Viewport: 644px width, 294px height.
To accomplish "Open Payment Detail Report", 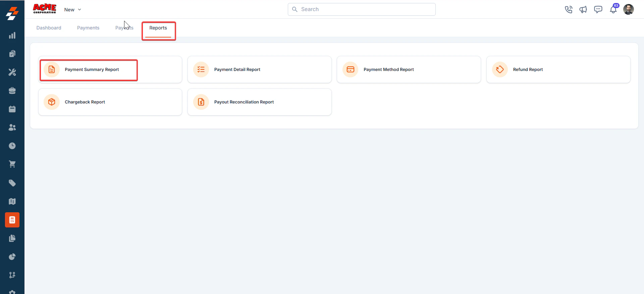I will [x=260, y=69].
